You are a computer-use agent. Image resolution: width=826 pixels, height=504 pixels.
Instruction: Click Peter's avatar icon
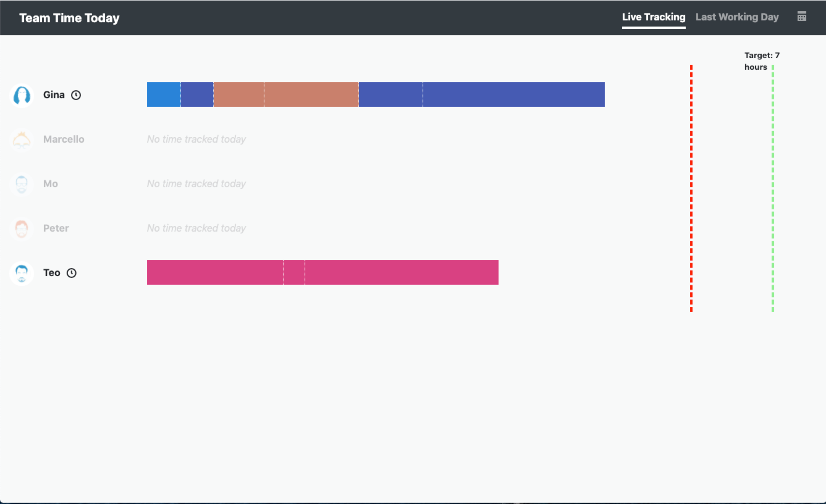pos(22,229)
